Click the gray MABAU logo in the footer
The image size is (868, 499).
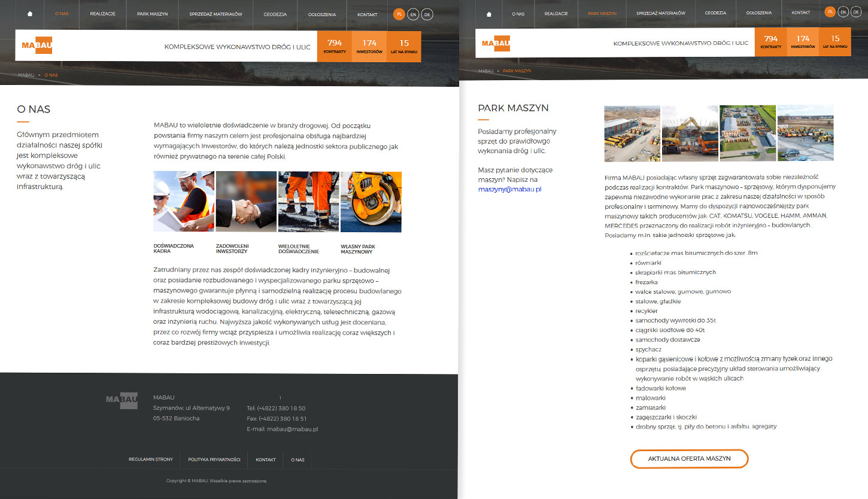point(122,400)
